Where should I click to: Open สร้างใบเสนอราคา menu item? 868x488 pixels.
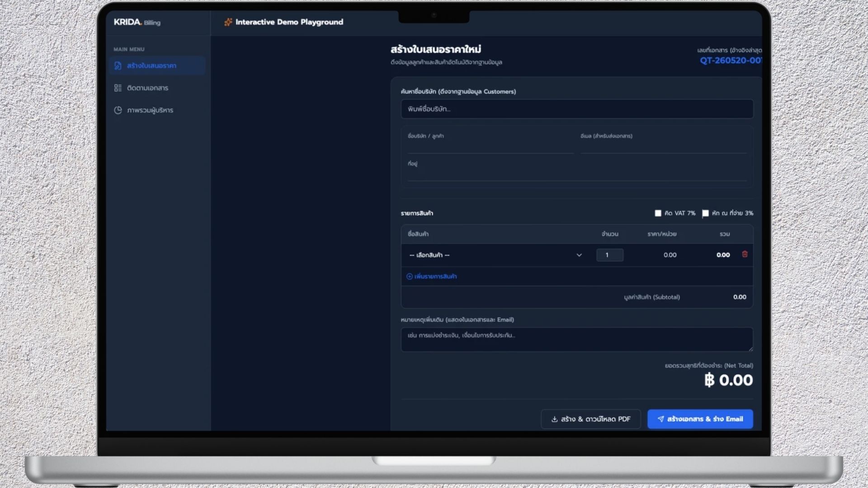157,66
